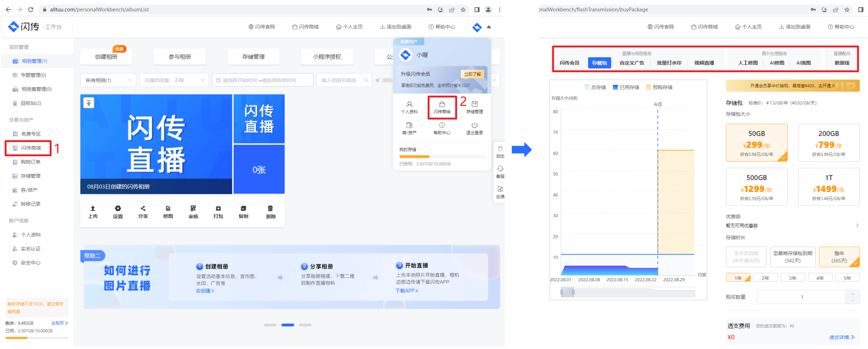The width and height of the screenshot is (868, 349).
Task: Choose the 5年 duration option
Action: 847,278
